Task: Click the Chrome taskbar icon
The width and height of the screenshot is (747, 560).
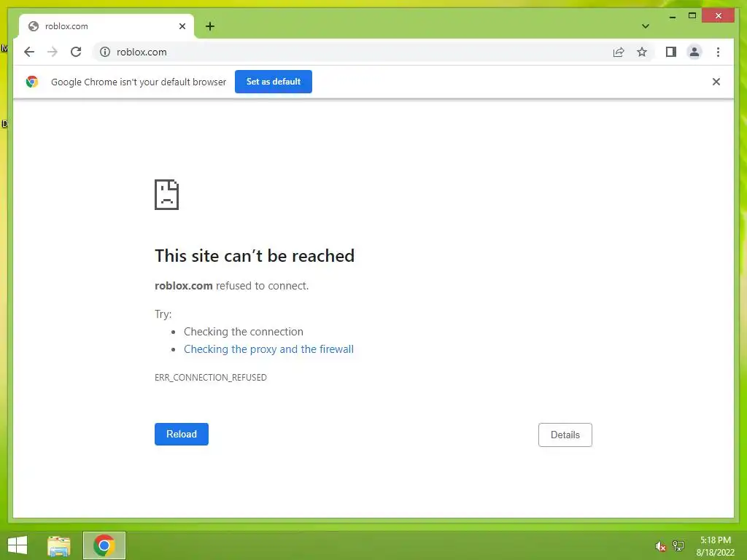Action: pyautogui.click(x=104, y=545)
